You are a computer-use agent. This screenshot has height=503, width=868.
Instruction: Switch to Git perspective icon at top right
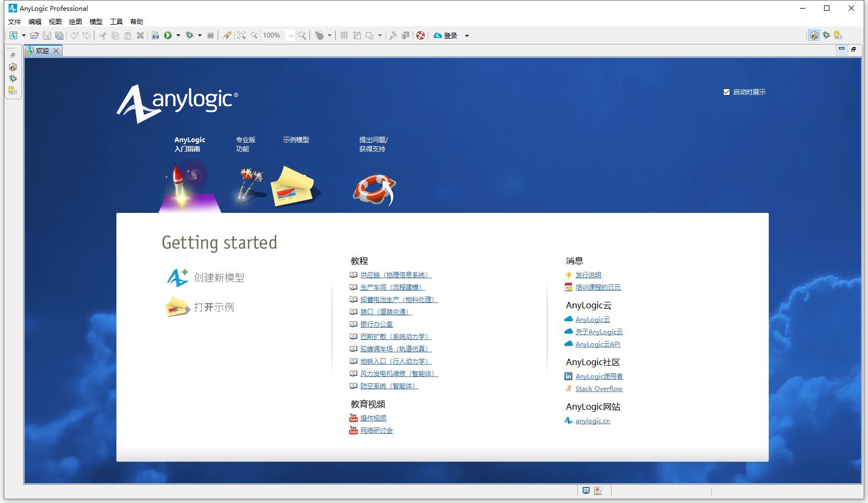pos(838,35)
